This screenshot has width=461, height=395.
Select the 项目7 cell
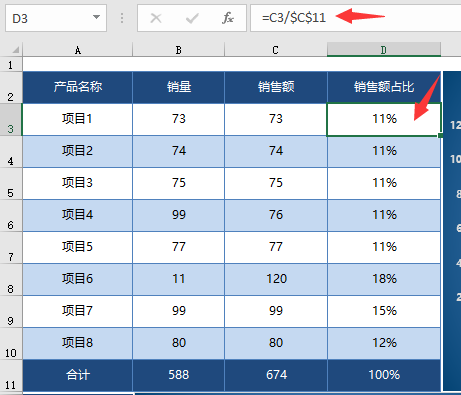pos(78,311)
